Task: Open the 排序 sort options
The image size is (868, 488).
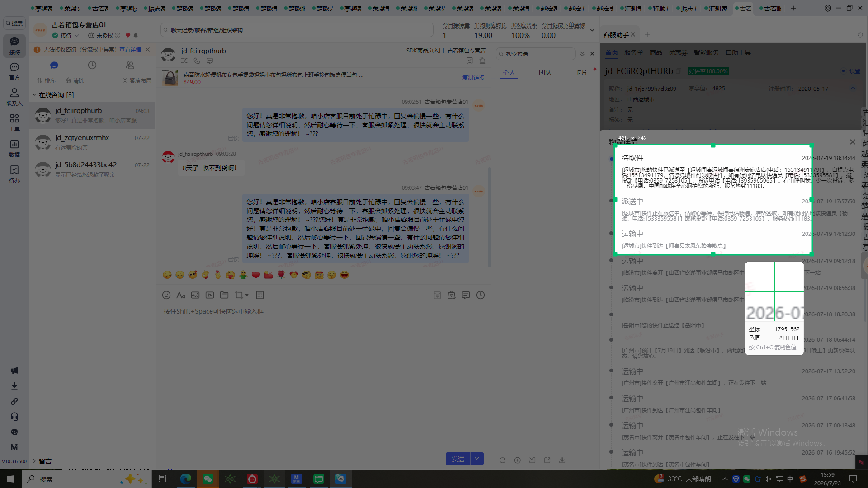Action: coord(46,80)
